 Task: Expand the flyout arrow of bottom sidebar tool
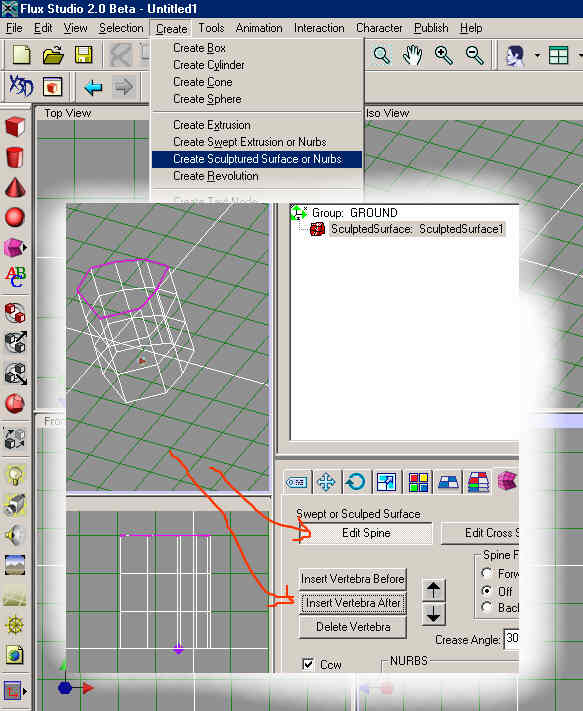24,692
